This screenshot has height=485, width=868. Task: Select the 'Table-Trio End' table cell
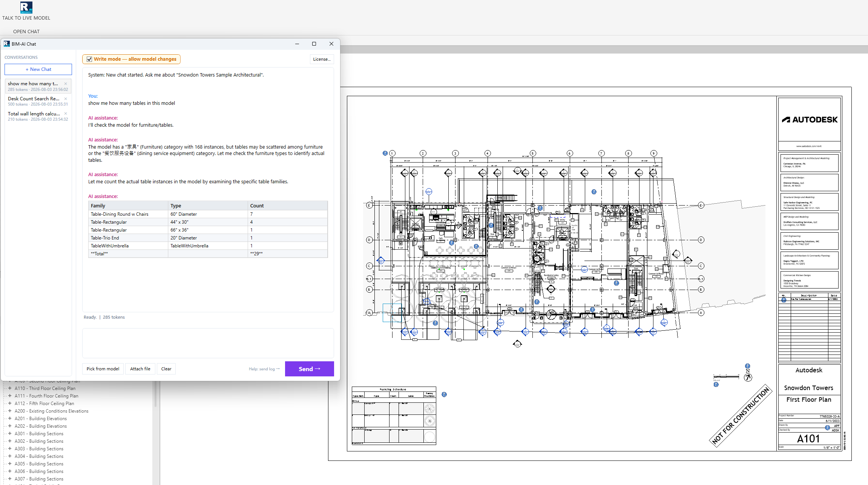tap(128, 238)
